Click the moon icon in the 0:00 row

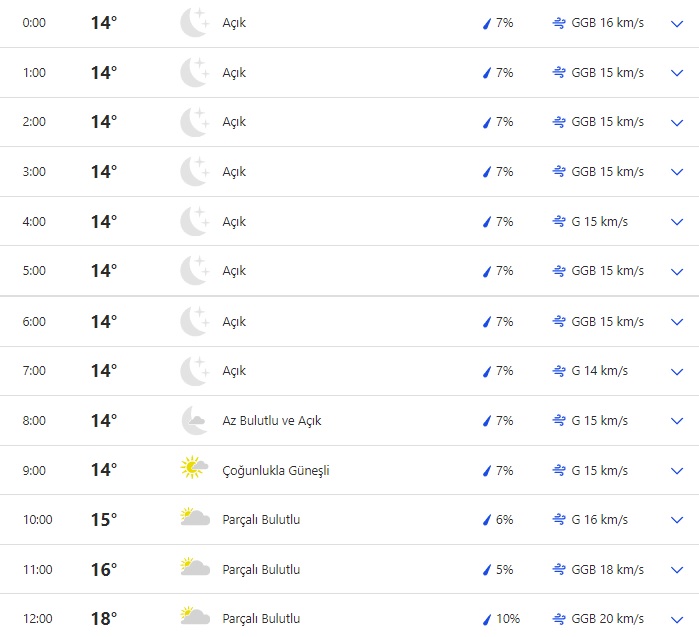(194, 22)
